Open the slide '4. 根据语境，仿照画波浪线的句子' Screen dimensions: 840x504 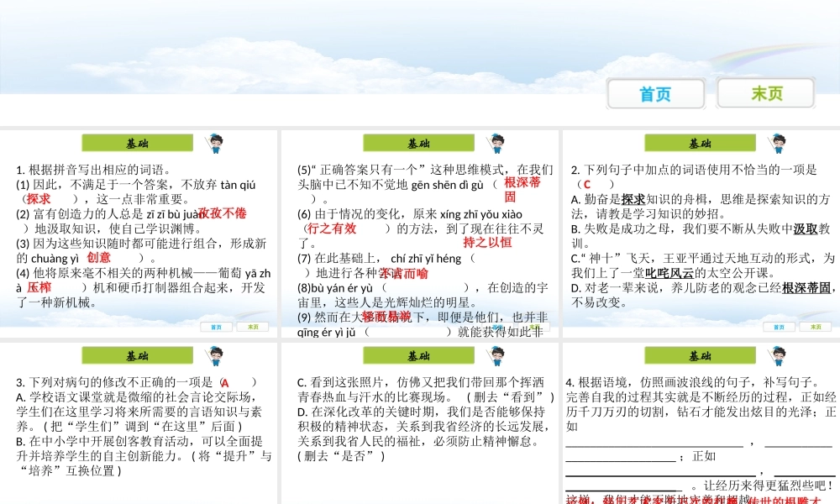[701, 423]
